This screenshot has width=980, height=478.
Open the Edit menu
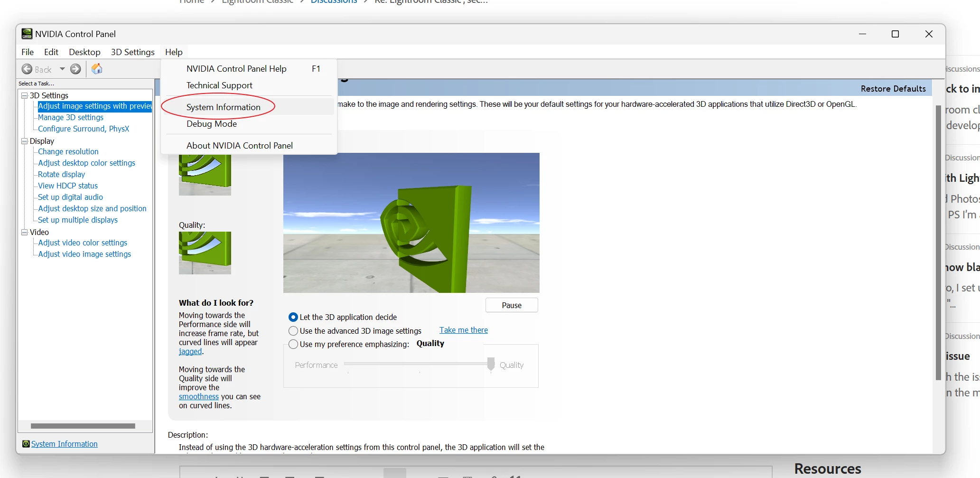51,52
